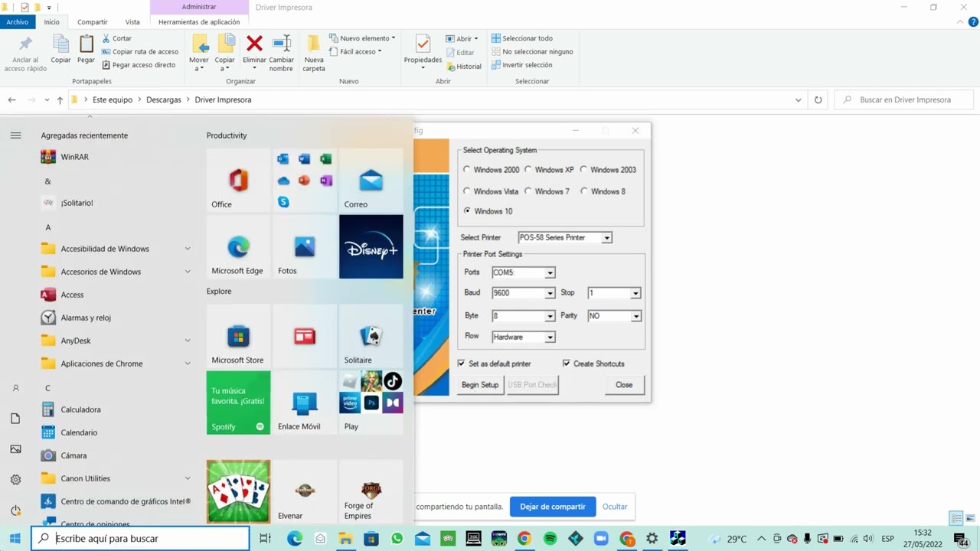Screen dimensions: 980x551
Task: Select the Windows 10 radio button
Action: (x=467, y=211)
